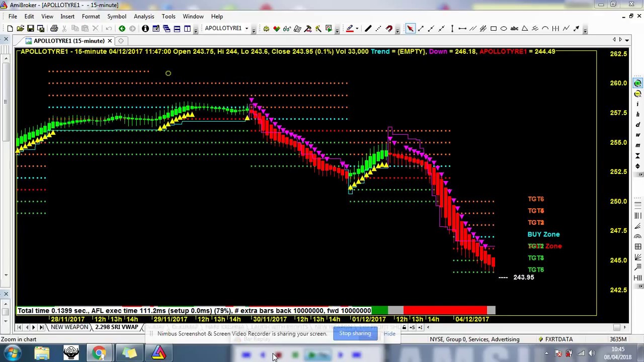Screen dimensions: 644x362
Task: Go to first sheet tab arrow
Action: point(19,327)
